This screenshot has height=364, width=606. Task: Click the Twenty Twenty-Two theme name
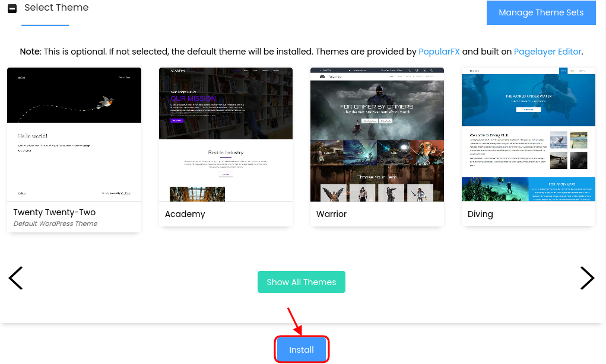(55, 212)
